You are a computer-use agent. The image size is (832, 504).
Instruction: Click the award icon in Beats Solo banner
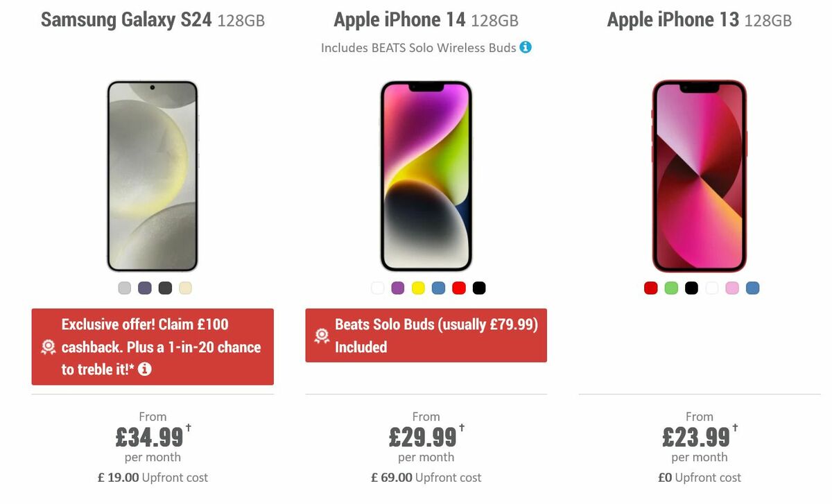320,336
